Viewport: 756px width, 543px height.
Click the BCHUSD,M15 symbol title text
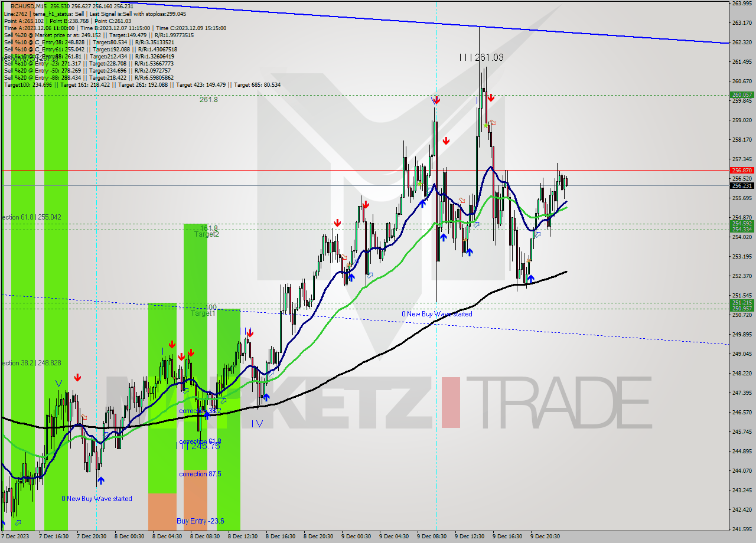(x=29, y=6)
